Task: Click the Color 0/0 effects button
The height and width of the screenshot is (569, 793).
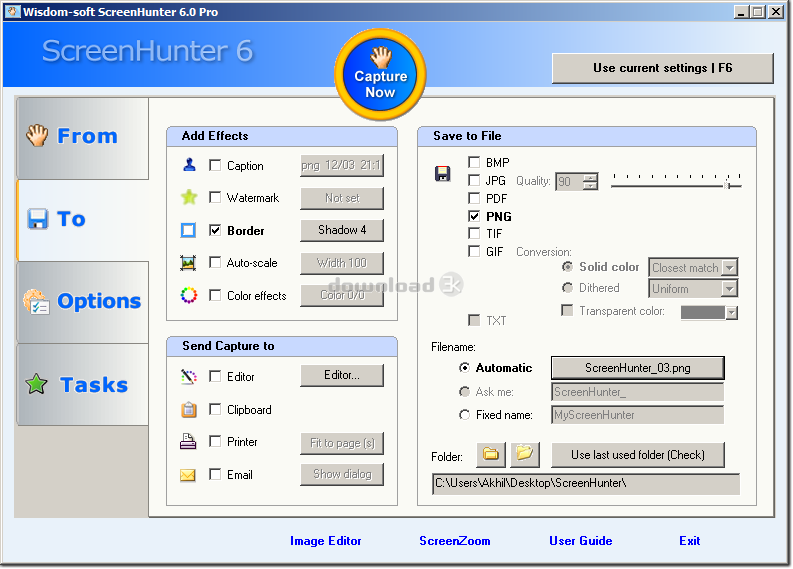Action: 342,295
